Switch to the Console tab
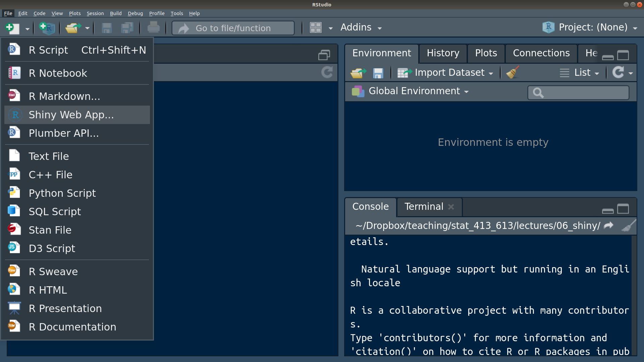Viewport: 644px width, 362px height. coord(371,207)
